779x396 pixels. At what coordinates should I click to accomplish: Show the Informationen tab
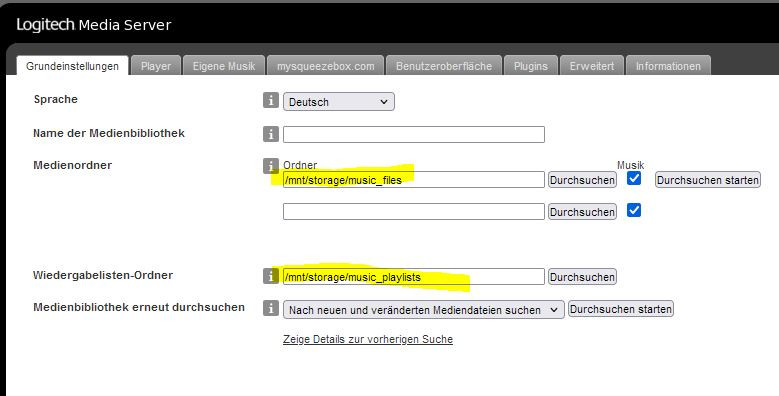point(668,66)
